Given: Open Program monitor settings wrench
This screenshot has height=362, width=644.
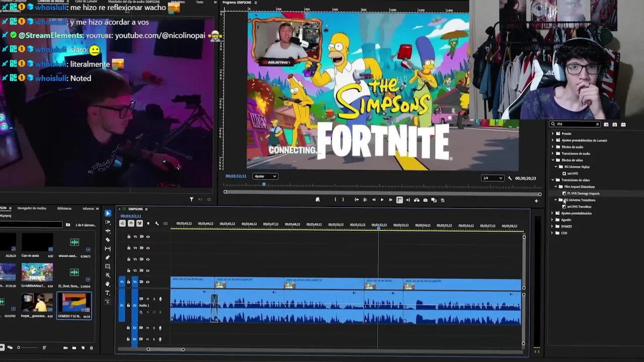Looking at the screenshot, I should click(x=510, y=178).
